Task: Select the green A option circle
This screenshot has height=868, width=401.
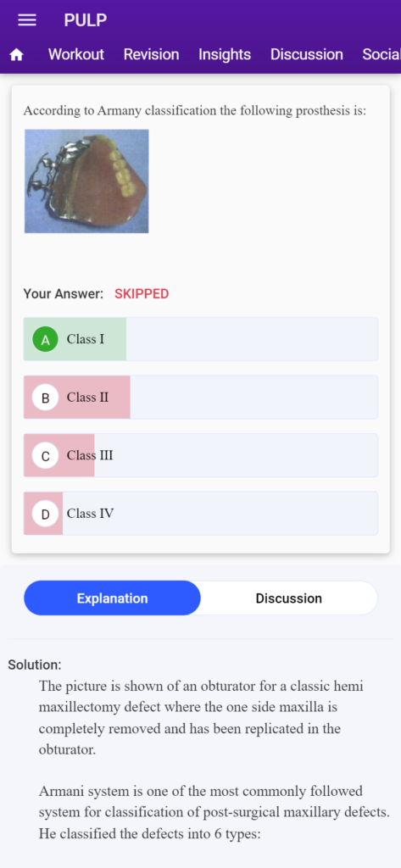Action: 46,339
